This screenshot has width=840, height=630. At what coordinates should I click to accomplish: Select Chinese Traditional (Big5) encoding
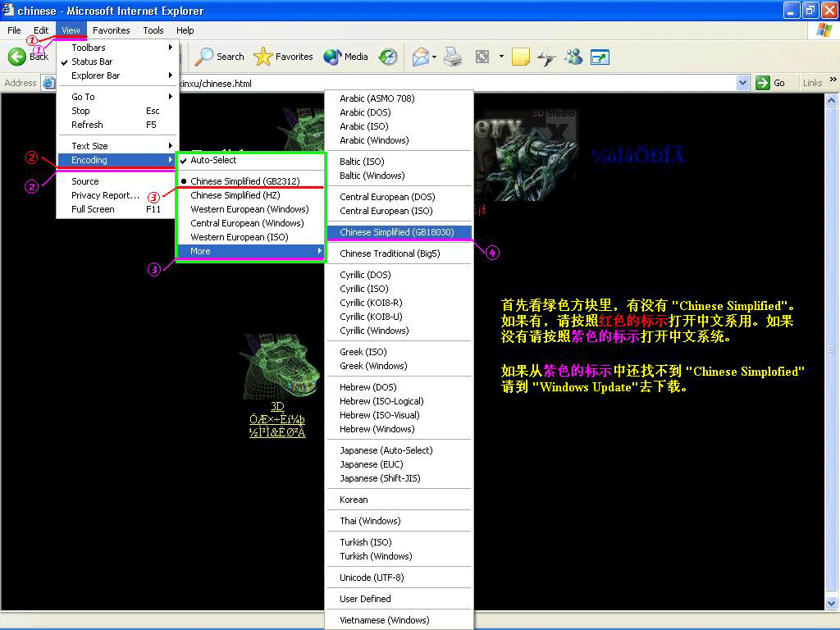[399, 254]
